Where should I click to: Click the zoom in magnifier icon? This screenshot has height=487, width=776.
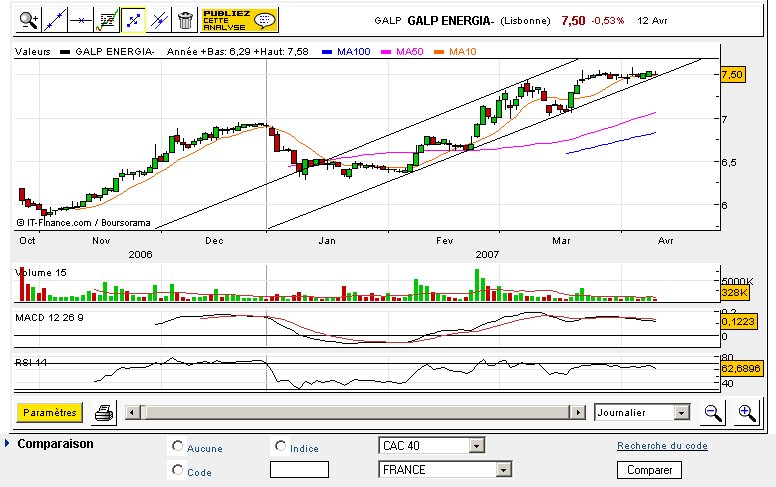746,413
